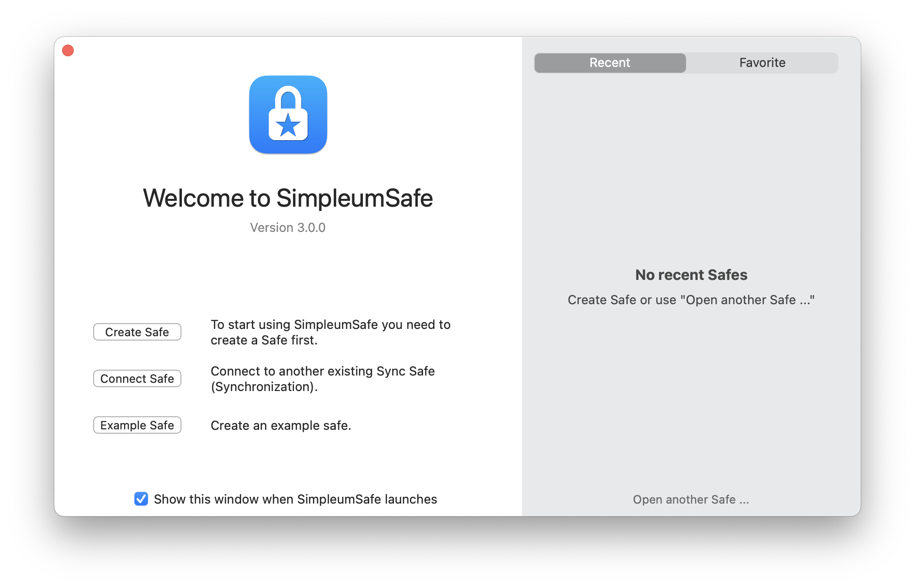Screen dimensions: 915x588
Task: Click the 'Create an example safe.' description
Action: (281, 425)
